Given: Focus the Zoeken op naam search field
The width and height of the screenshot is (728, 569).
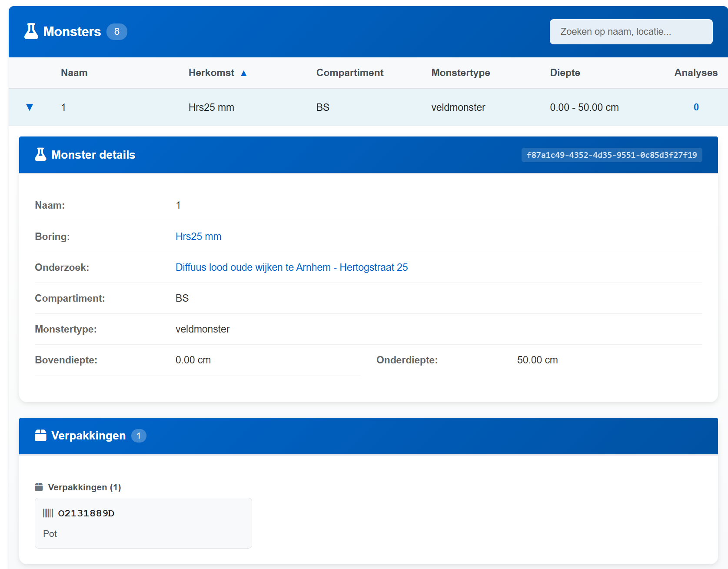Looking at the screenshot, I should 631,32.
